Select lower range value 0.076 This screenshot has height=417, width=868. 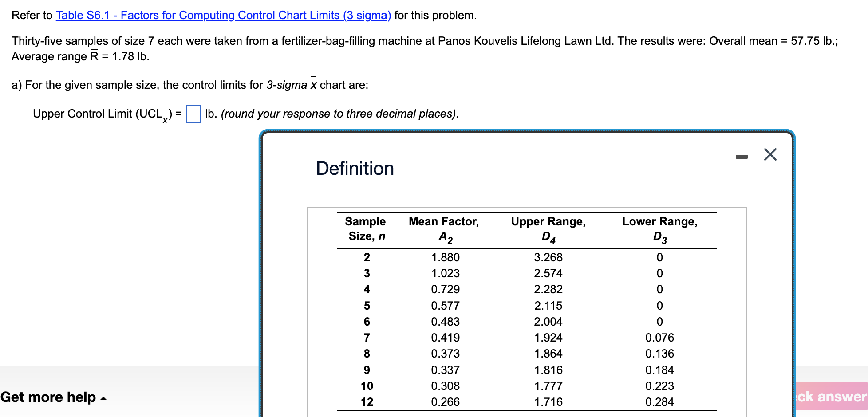(x=659, y=337)
